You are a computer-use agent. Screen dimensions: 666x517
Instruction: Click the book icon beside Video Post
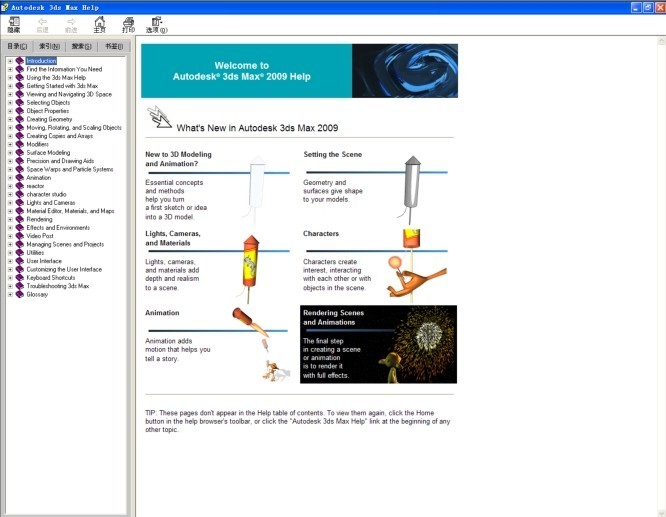(x=20, y=236)
